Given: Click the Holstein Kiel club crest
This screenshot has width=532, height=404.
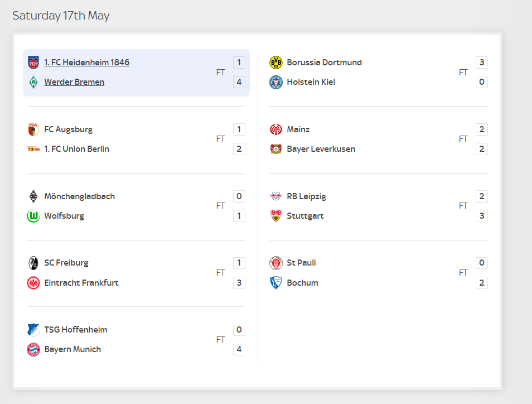Looking at the screenshot, I should (x=276, y=82).
